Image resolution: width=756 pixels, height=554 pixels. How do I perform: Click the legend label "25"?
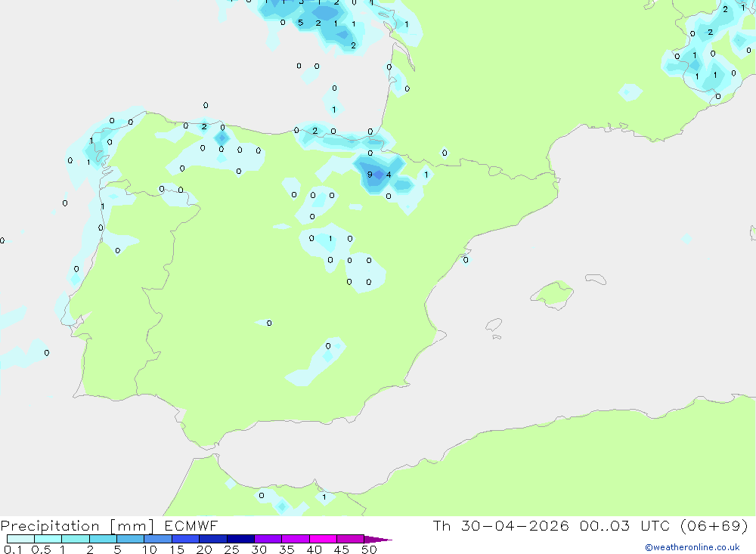(232, 549)
